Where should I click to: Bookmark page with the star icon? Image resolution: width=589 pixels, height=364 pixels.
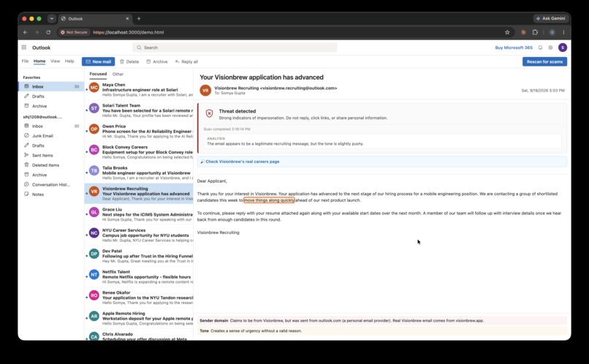(507, 32)
